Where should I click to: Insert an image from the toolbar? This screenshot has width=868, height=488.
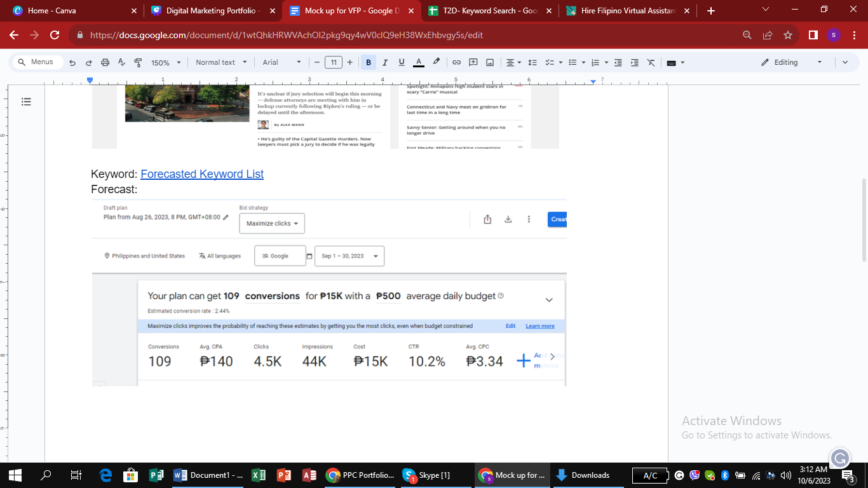[x=490, y=62]
